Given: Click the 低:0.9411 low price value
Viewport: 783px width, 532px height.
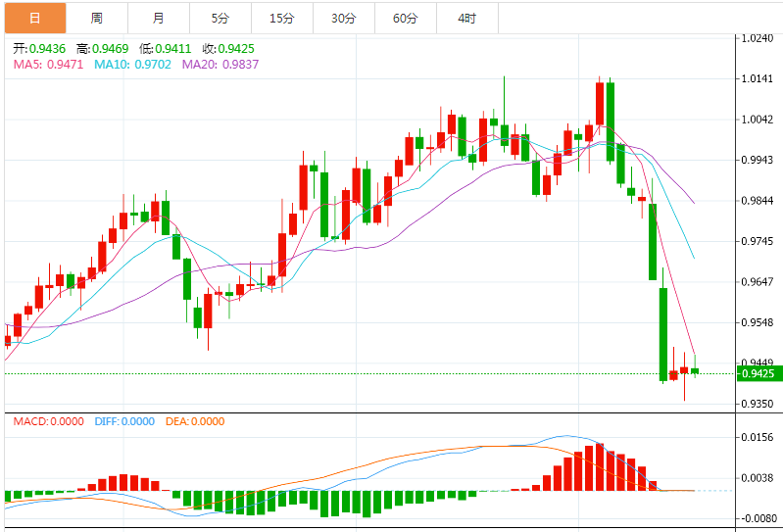Looking at the screenshot, I should coord(166,48).
